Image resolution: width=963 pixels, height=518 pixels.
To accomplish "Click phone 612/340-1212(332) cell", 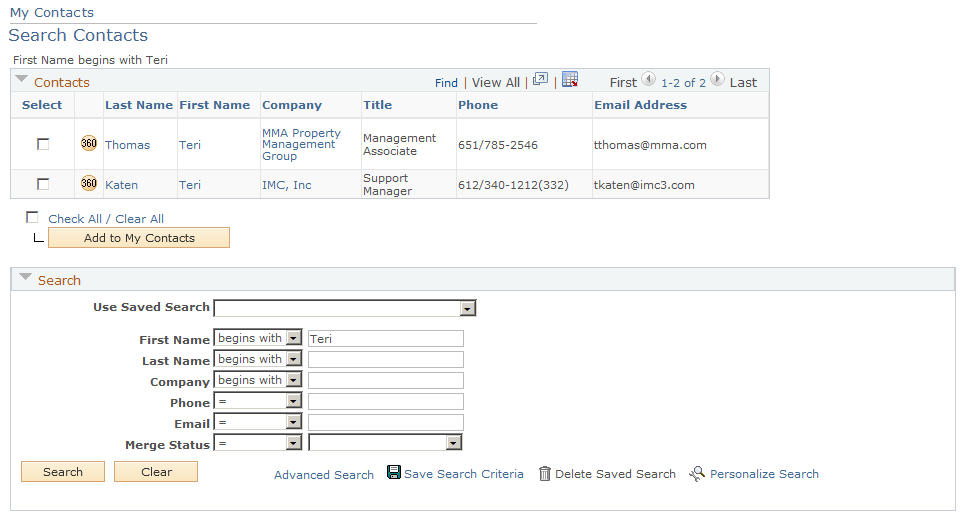I will pos(513,185).
